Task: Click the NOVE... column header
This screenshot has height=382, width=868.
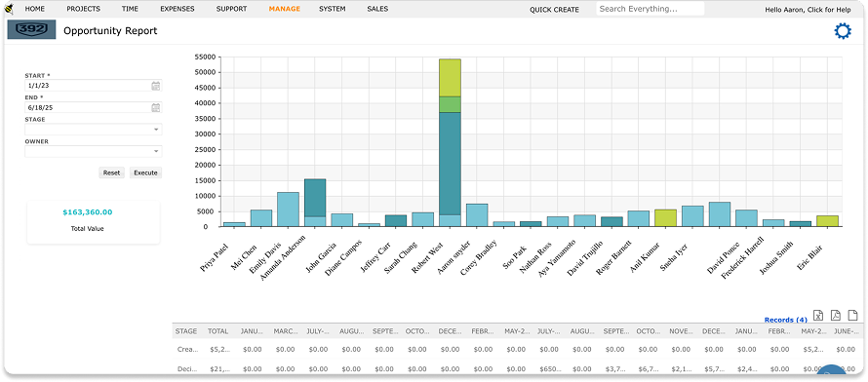Action: coord(681,331)
